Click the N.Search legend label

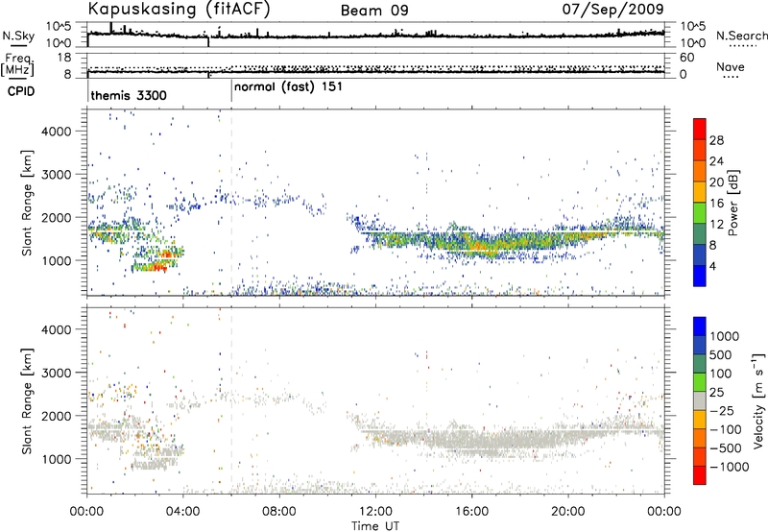tap(741, 36)
